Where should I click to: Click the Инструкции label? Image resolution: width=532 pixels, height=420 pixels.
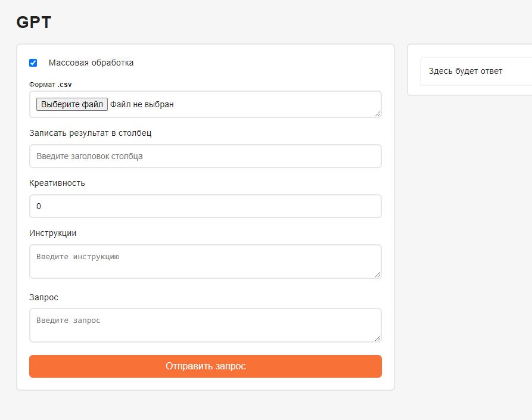[x=53, y=233]
